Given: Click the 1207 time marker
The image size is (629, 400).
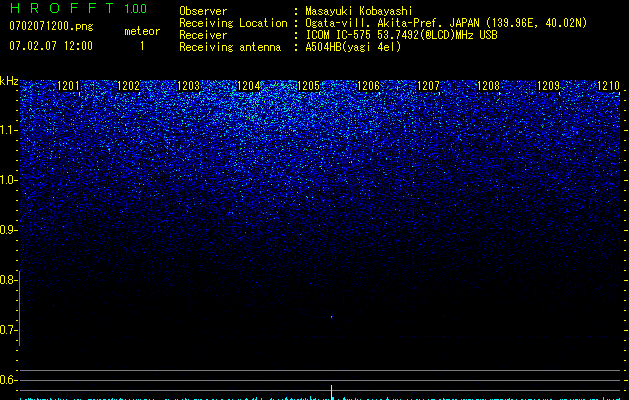Looking at the screenshot, I should pyautogui.click(x=428, y=86).
